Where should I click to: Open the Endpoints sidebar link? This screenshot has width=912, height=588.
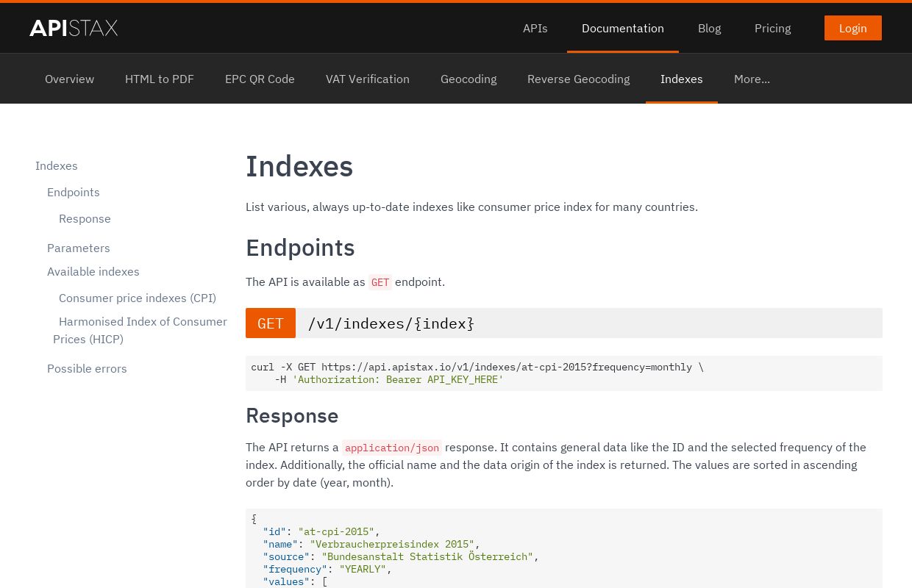[x=73, y=192]
